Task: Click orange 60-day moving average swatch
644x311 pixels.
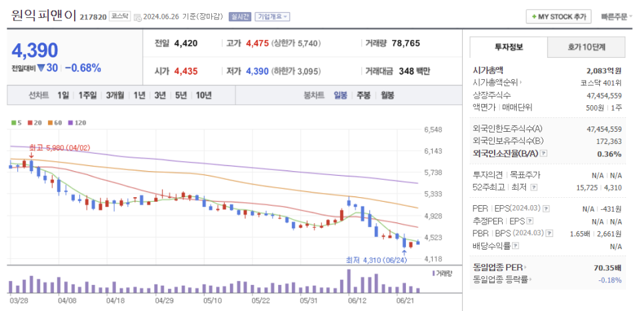Action: pos(50,123)
